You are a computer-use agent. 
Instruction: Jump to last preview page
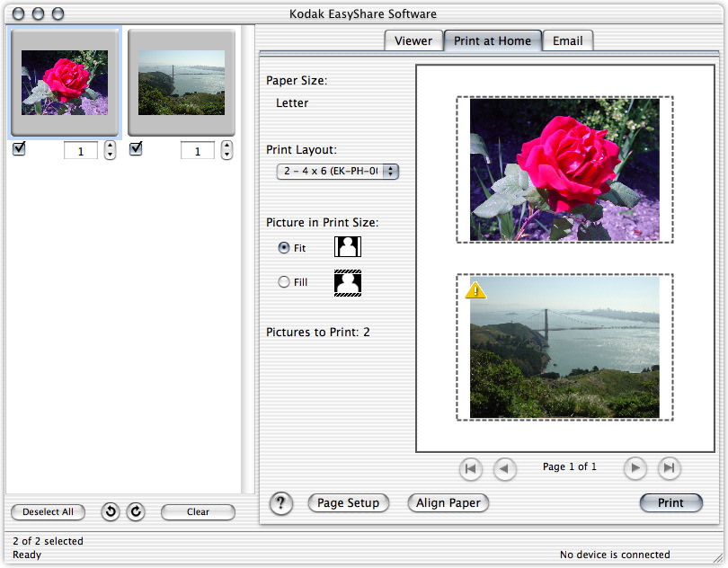669,468
